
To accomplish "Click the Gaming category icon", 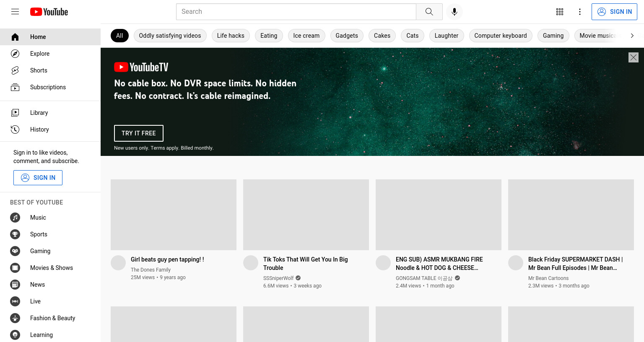I will point(15,251).
